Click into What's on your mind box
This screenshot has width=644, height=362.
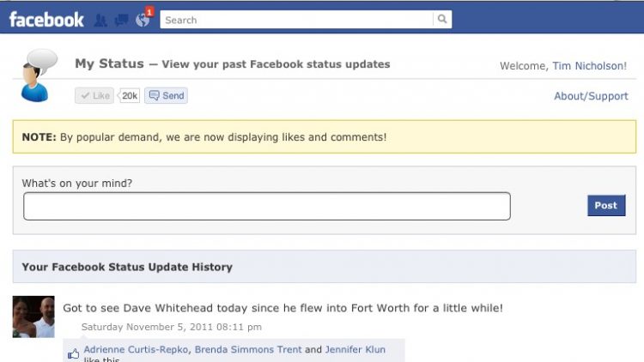point(267,206)
